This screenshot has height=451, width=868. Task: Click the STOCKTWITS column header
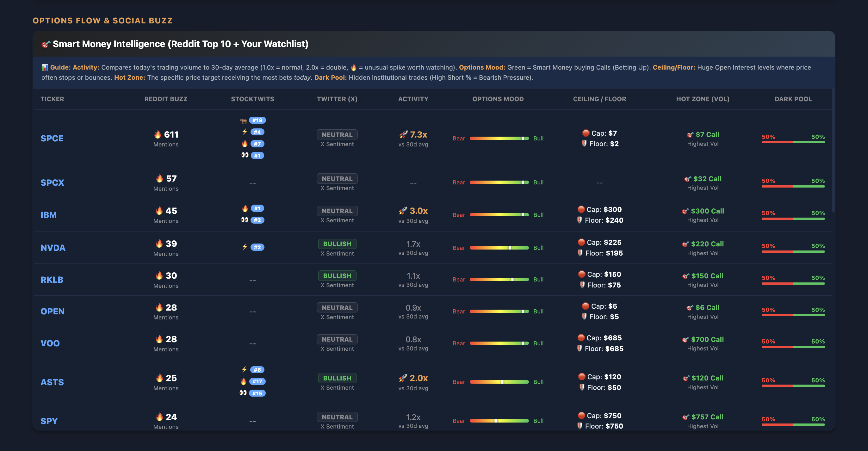coord(252,99)
